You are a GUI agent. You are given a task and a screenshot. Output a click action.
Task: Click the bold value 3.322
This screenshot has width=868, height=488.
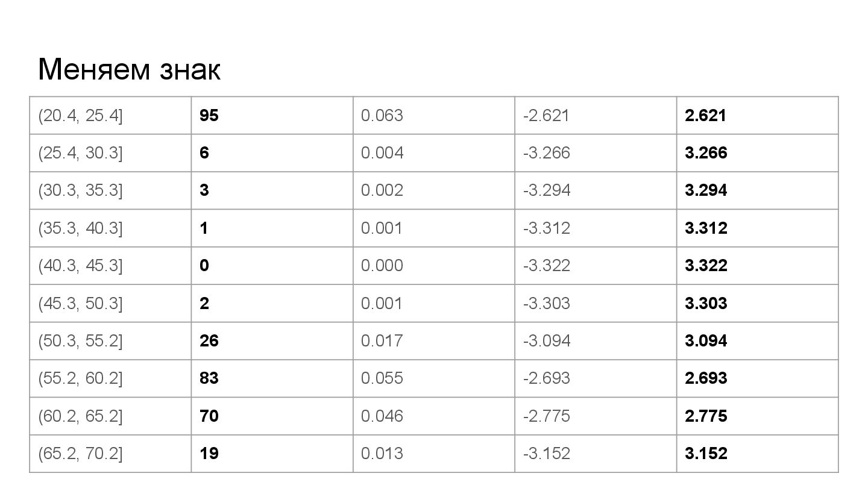(x=706, y=266)
